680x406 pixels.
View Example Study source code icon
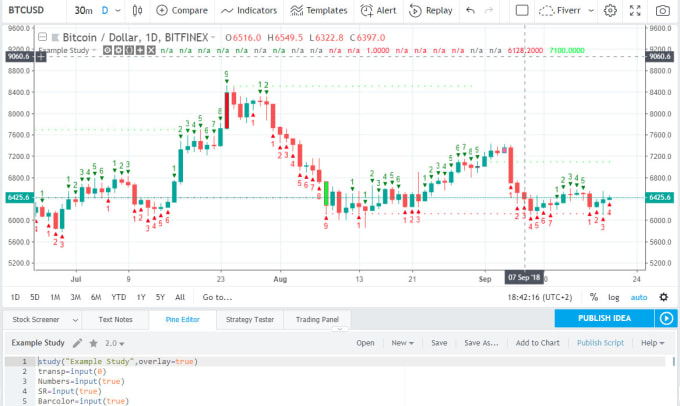pyautogui.click(x=129, y=50)
